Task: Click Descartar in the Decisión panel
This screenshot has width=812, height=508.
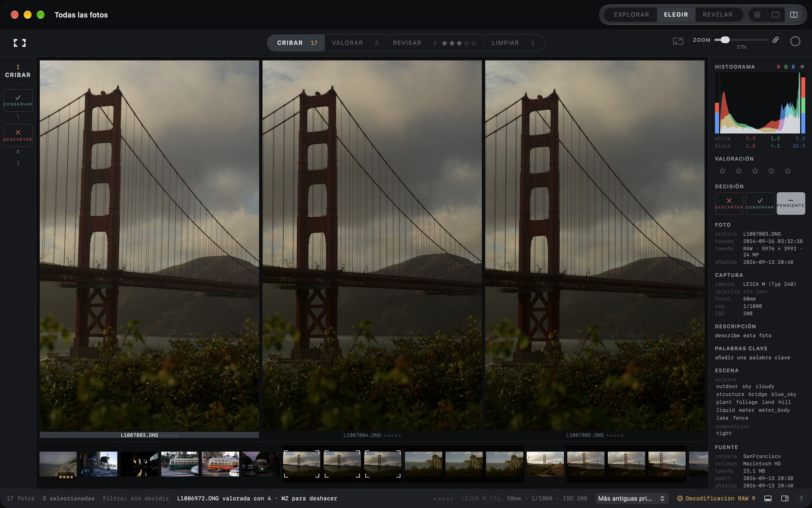Action: click(x=729, y=203)
